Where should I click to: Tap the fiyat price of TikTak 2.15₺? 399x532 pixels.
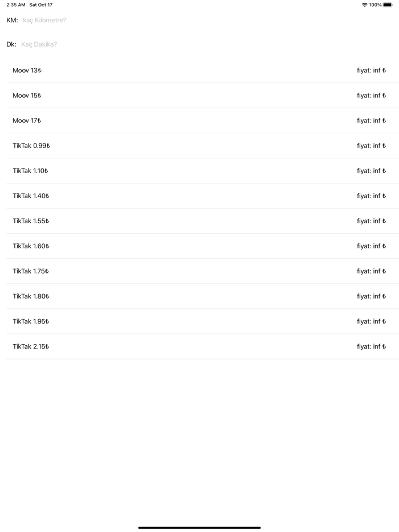371,346
